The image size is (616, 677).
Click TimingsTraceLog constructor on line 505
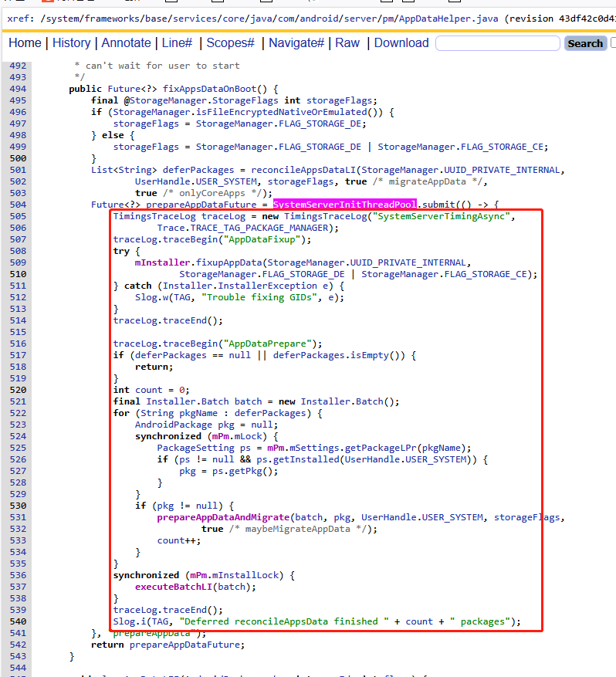coord(325,216)
